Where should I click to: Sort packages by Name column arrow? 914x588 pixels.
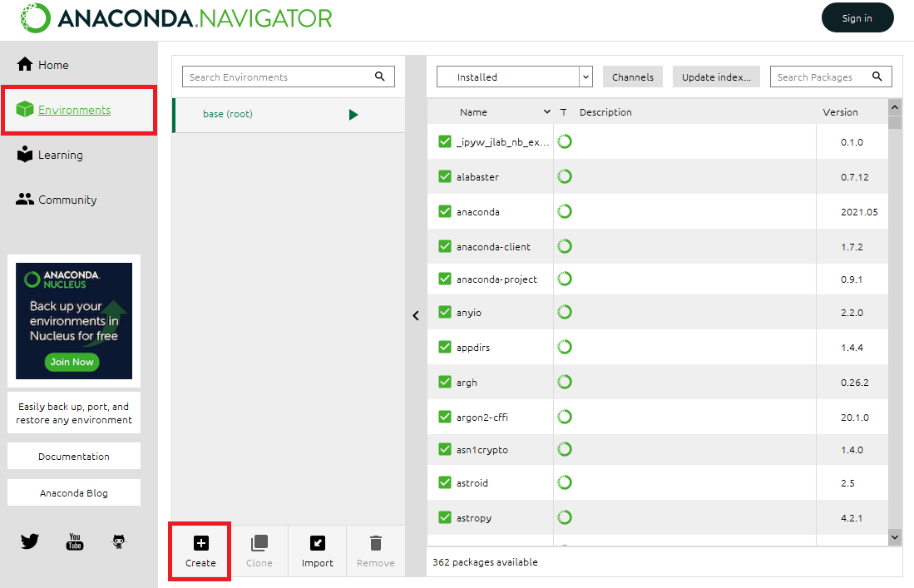[546, 112]
